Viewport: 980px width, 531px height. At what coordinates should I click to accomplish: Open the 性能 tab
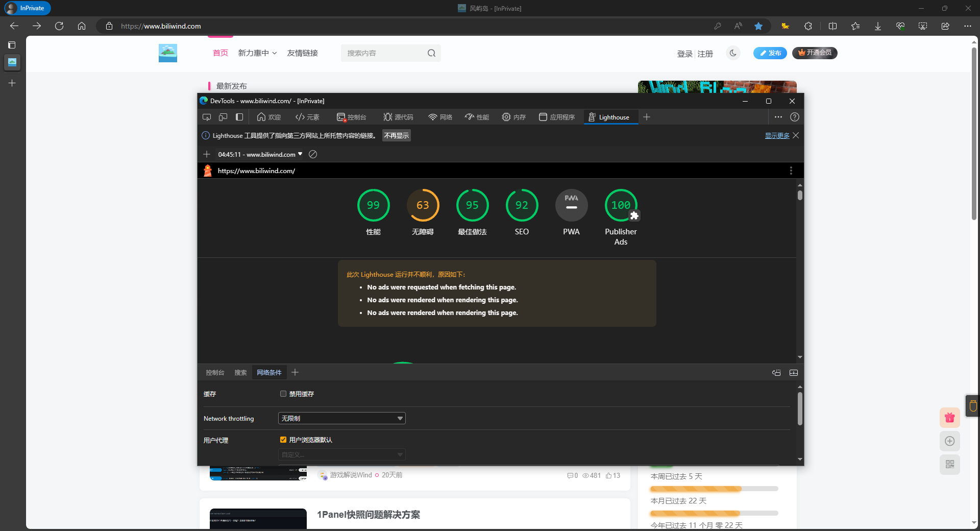[x=477, y=117]
